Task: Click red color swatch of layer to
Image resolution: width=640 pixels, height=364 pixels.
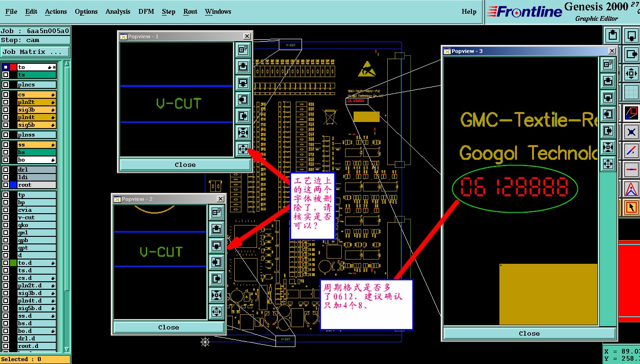Action: point(13,67)
